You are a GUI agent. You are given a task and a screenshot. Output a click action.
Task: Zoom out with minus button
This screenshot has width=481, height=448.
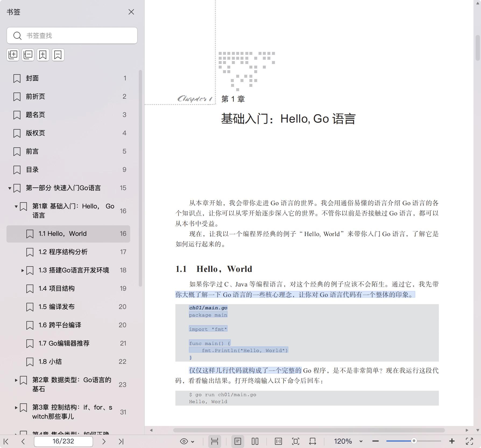coord(376,441)
